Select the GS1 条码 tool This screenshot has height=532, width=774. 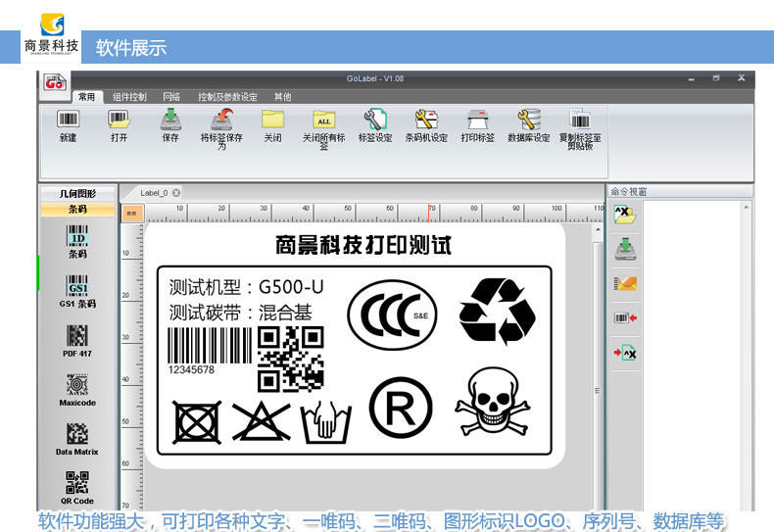pyautogui.click(x=77, y=291)
